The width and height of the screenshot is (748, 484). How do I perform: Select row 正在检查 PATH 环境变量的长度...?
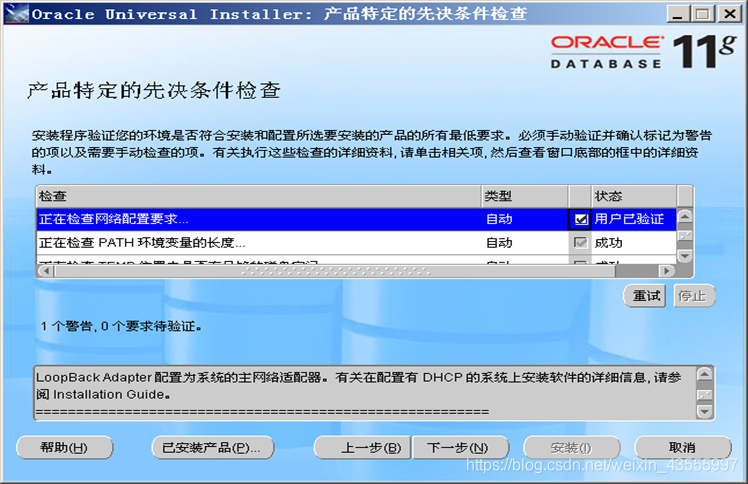click(x=356, y=243)
